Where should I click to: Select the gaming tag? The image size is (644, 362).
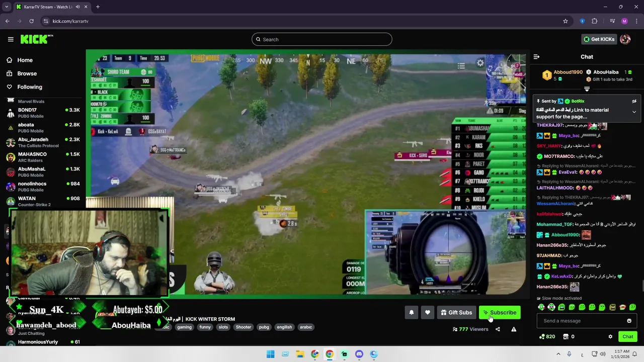(184, 327)
